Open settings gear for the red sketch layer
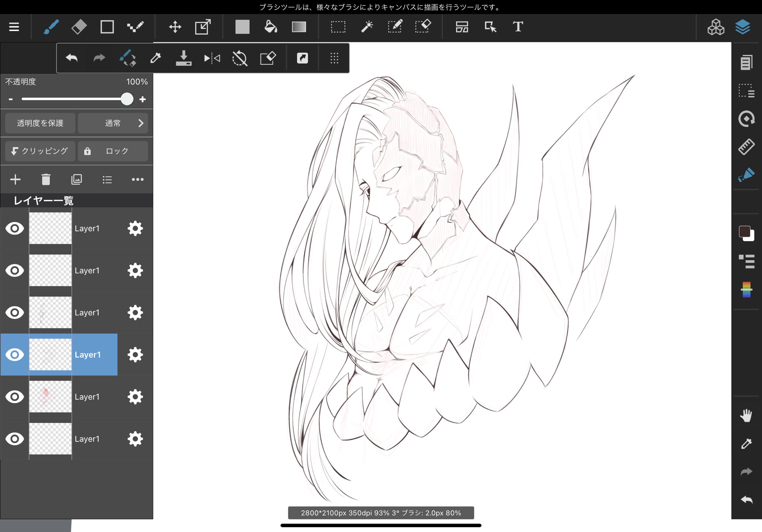762x532 pixels. point(135,397)
